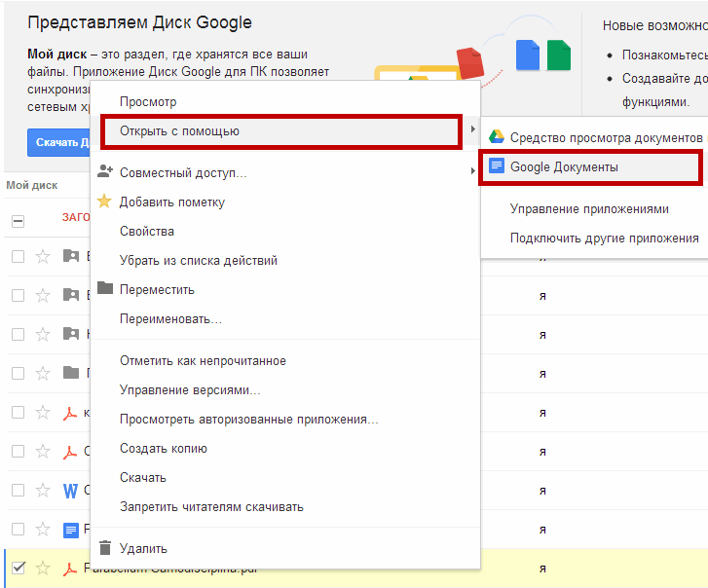Choose Переместить in the context menu
Image resolution: width=708 pixels, height=588 pixels.
[x=285, y=289]
